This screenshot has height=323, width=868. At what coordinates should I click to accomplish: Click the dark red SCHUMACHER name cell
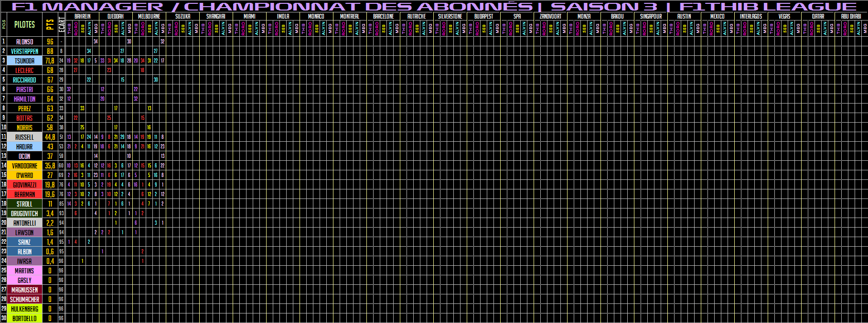point(24,300)
